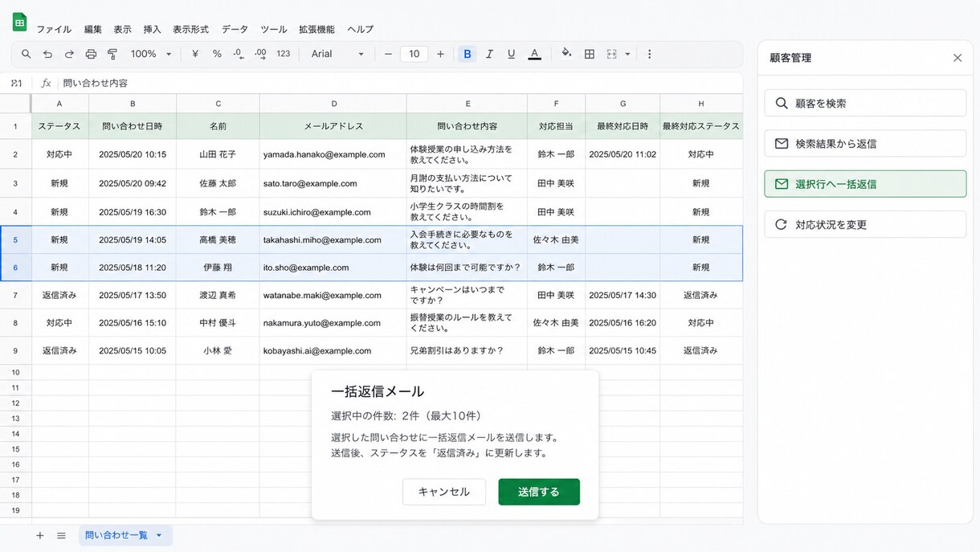
Task: Open the ヘルプ menu
Action: pos(361,29)
